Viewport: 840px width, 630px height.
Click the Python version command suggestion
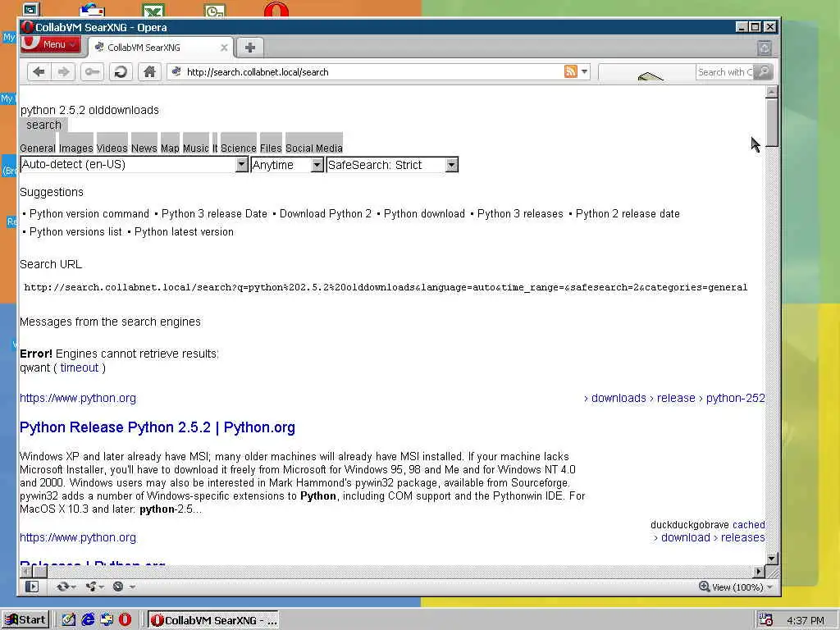(89, 214)
